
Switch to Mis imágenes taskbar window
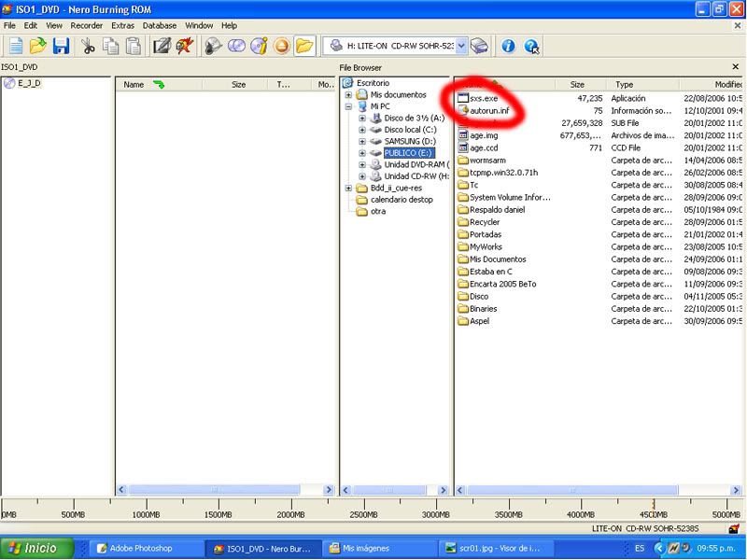click(380, 549)
